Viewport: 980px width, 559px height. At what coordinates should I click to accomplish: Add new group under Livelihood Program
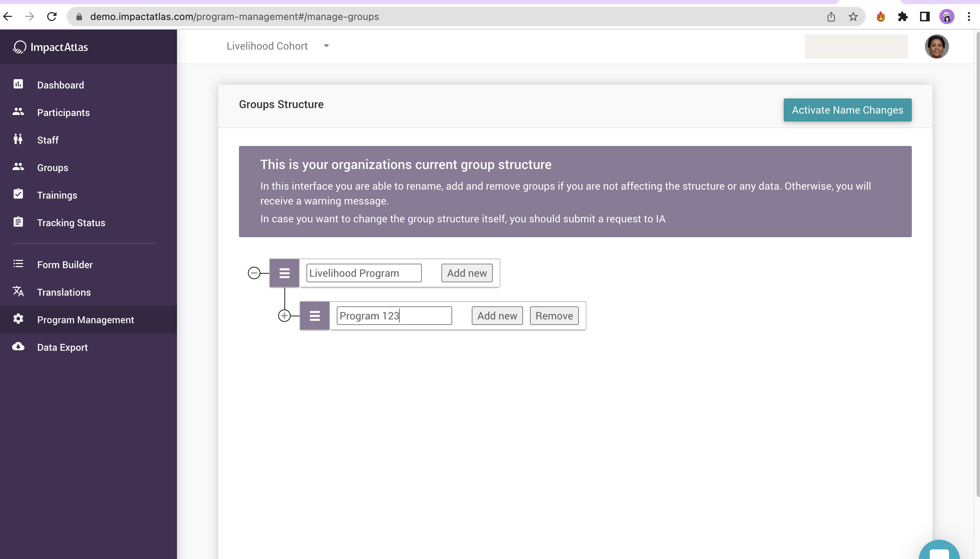coord(467,273)
